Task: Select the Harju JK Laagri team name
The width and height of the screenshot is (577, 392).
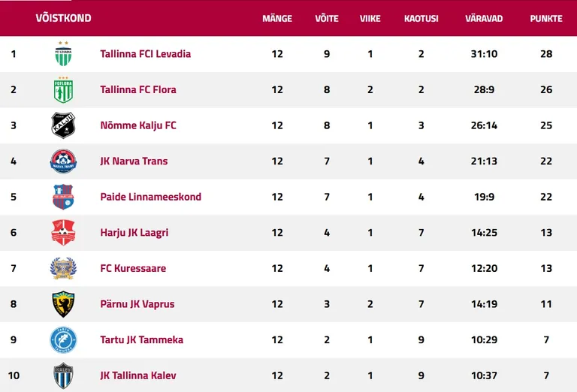Action: point(134,232)
